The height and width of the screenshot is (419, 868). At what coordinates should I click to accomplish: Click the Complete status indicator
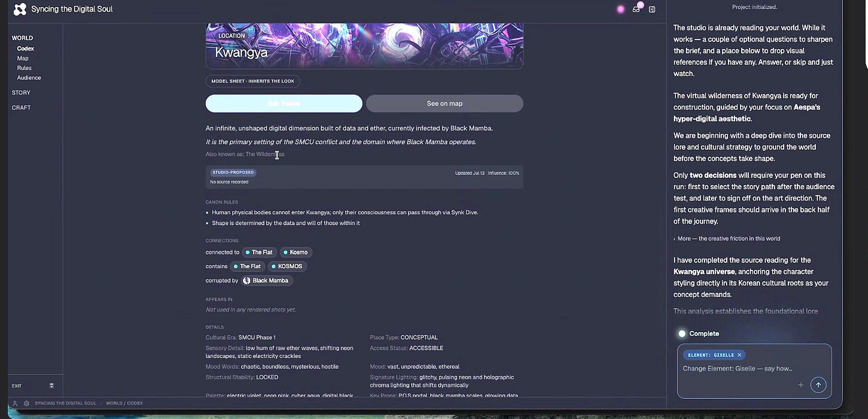pos(699,333)
